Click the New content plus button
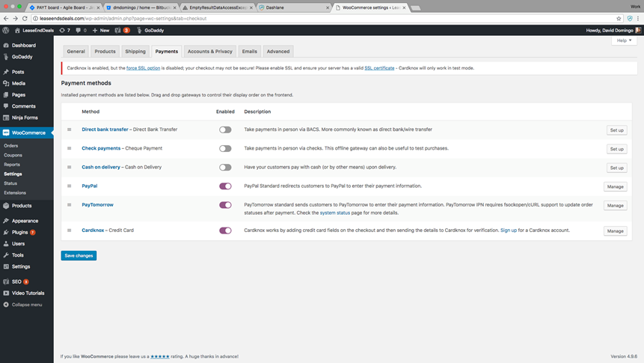 101,30
